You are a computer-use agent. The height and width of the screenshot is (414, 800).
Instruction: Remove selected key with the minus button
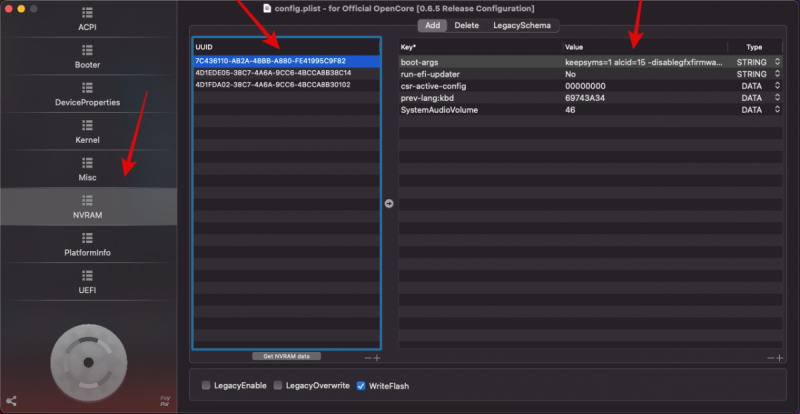coord(770,358)
